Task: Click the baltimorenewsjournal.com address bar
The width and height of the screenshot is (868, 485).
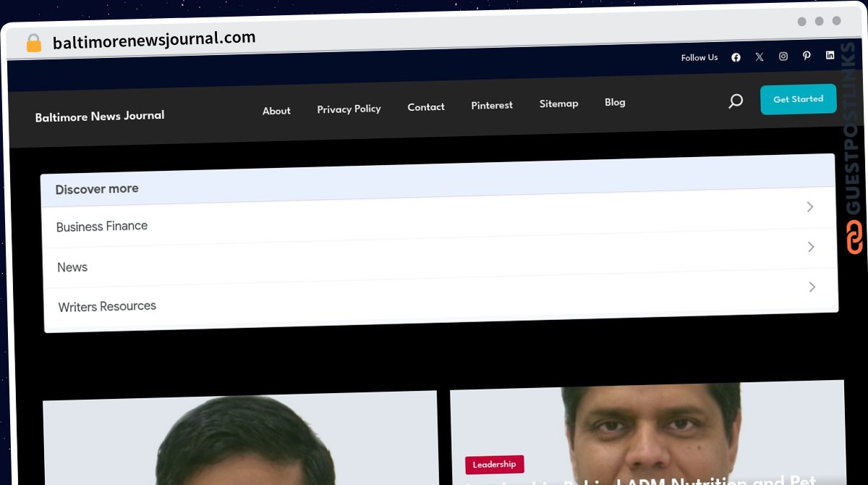Action: point(154,41)
